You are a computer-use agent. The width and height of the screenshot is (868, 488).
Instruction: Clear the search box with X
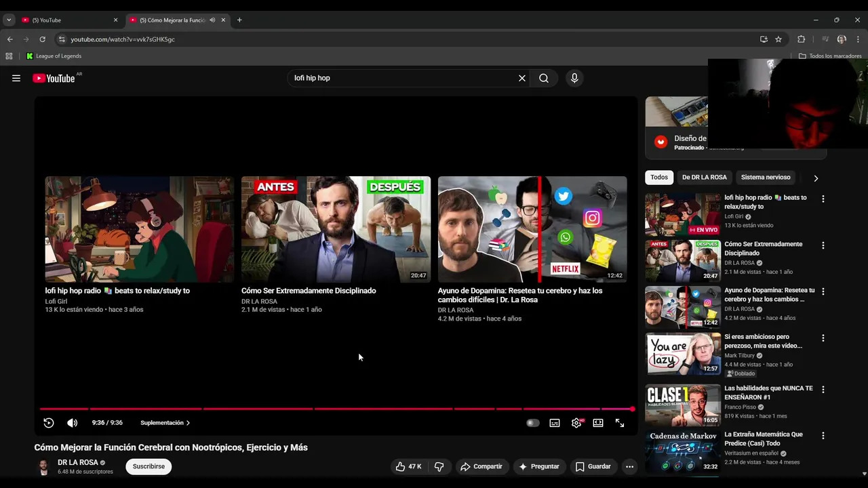[x=522, y=78]
